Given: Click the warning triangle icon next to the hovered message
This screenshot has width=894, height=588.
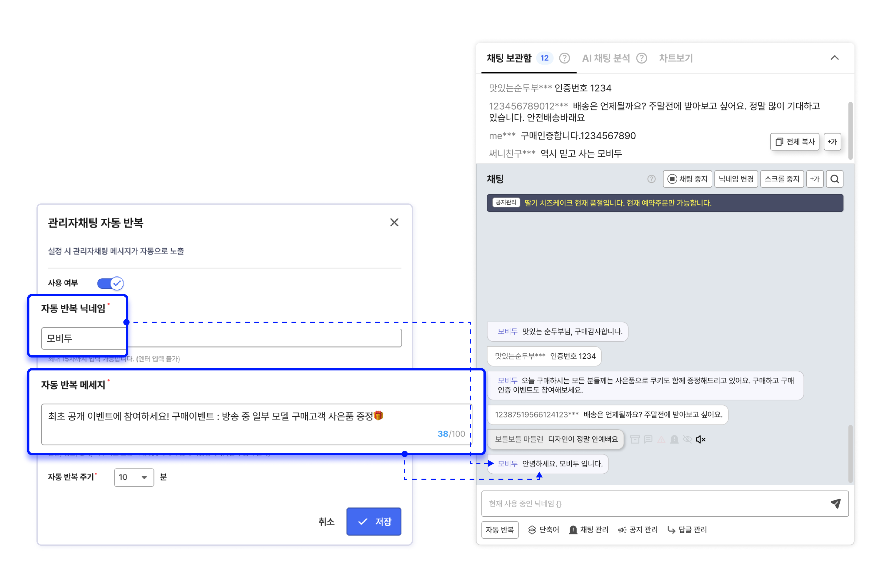Looking at the screenshot, I should point(661,439).
